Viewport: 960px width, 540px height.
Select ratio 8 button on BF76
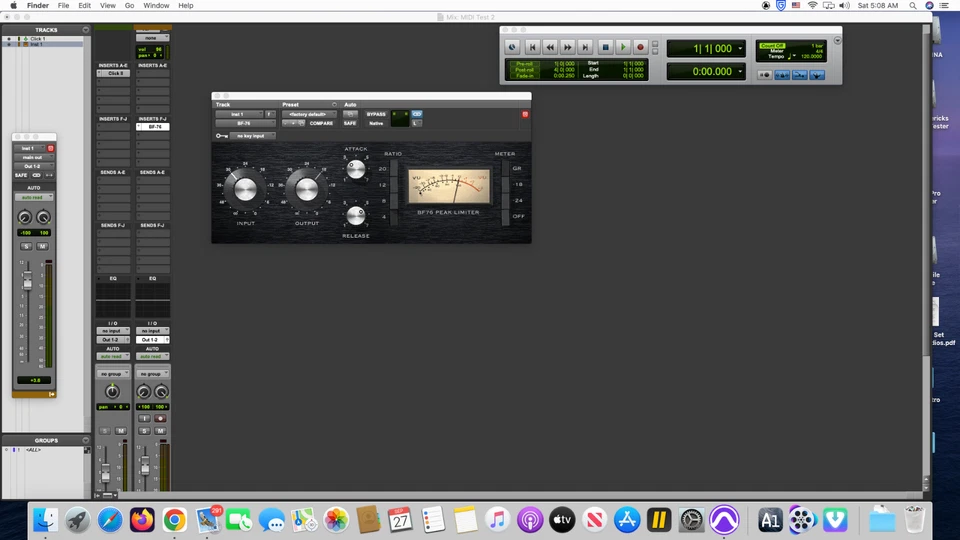394,200
